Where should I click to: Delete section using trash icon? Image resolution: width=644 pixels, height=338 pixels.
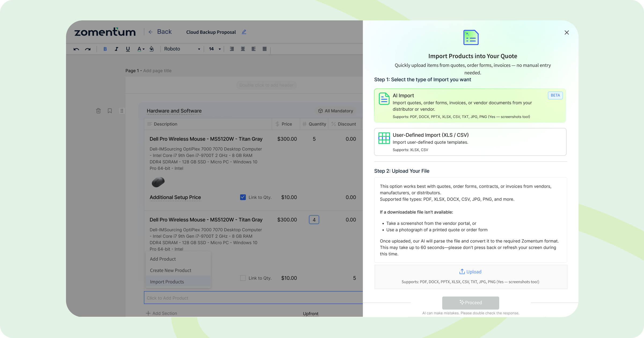(x=98, y=111)
